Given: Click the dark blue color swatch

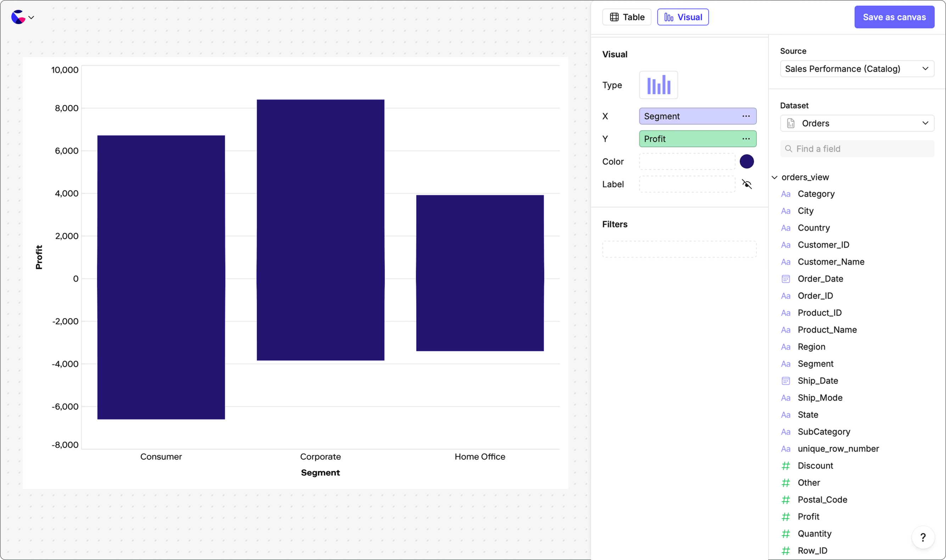Looking at the screenshot, I should (x=747, y=161).
